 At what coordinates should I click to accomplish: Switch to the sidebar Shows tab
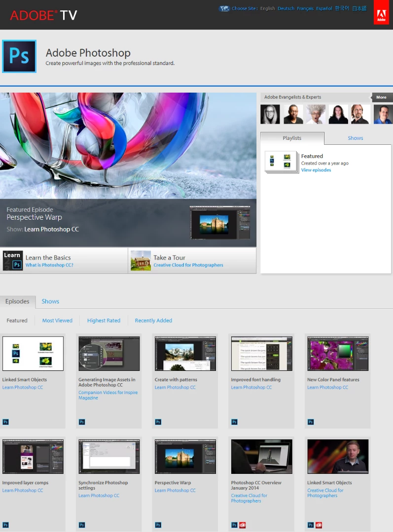tap(356, 138)
